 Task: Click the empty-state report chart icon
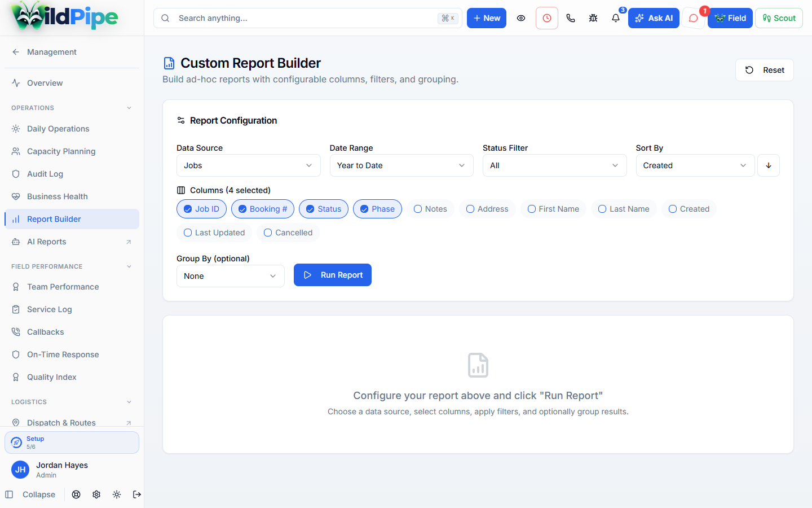coord(478,365)
